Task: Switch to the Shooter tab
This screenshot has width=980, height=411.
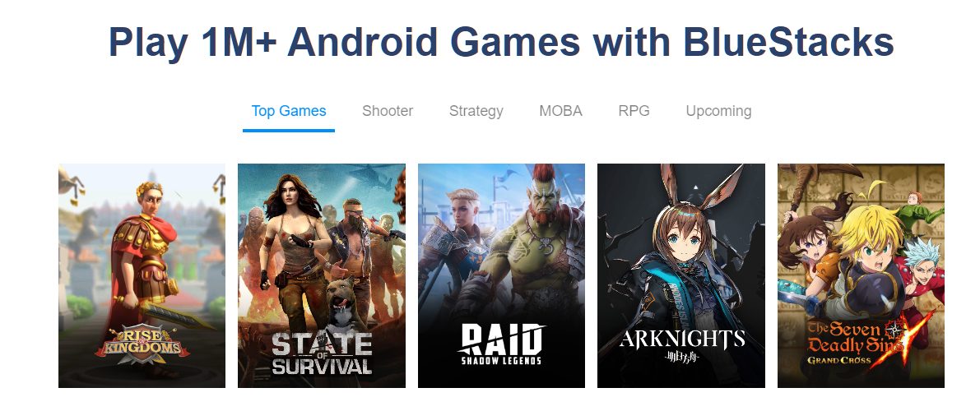Action: click(388, 111)
